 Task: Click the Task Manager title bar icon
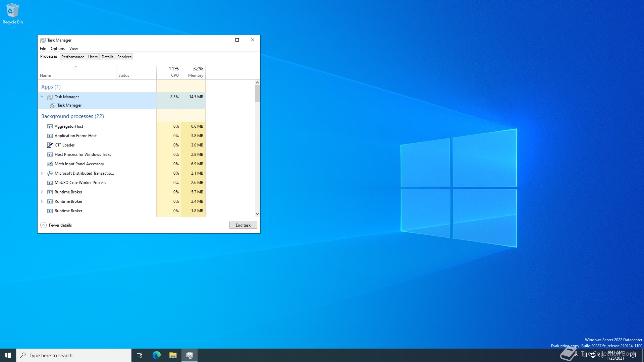[x=43, y=40]
